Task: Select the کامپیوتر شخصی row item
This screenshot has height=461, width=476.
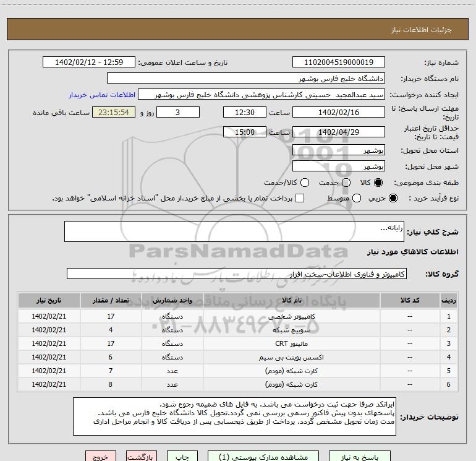Action: [291, 316]
